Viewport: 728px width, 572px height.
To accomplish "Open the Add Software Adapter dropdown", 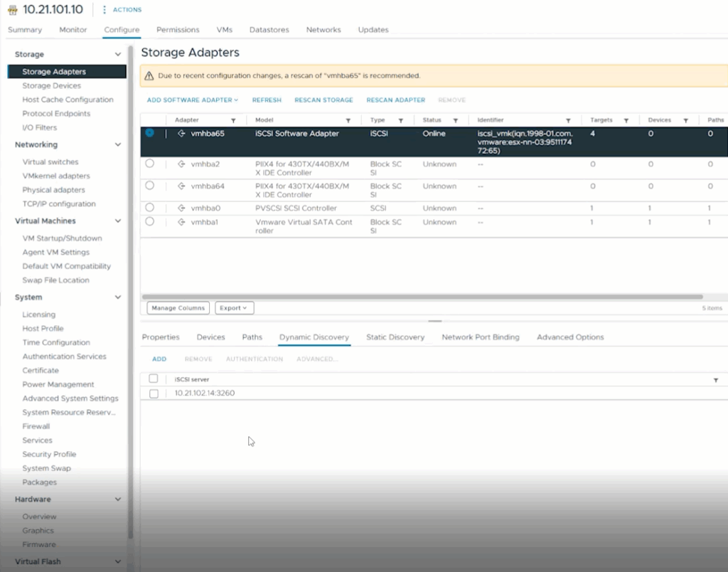I will click(193, 100).
